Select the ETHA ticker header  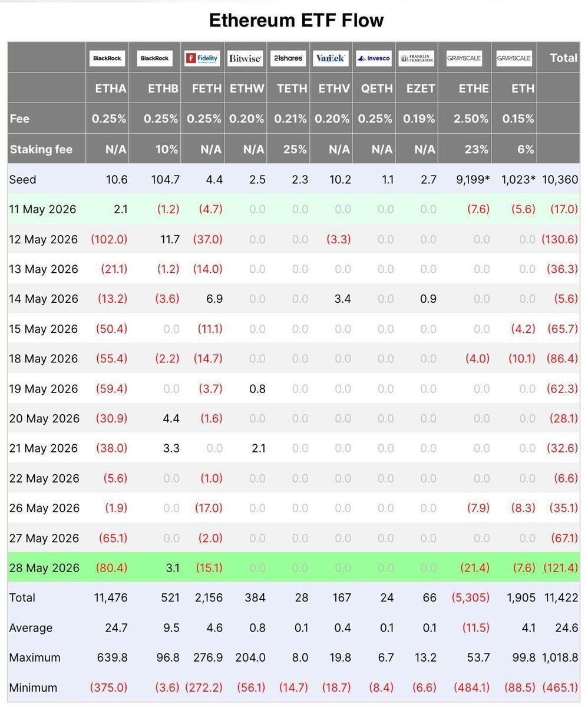[x=111, y=88]
